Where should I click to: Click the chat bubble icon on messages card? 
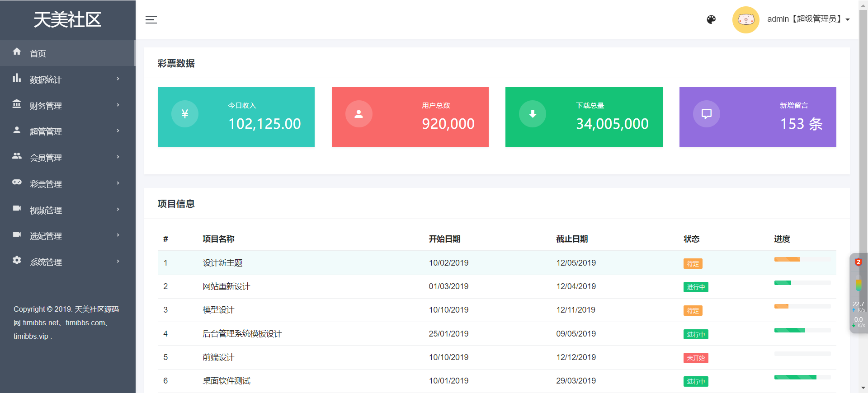coord(706,114)
